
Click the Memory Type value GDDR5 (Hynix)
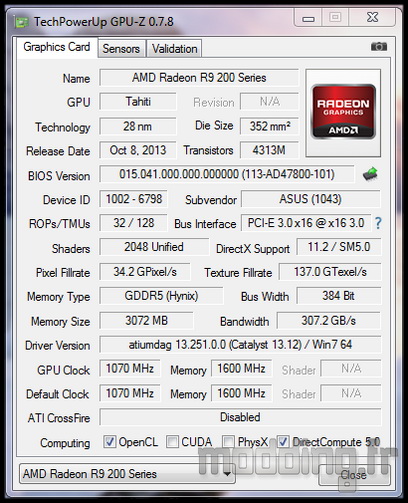click(x=161, y=296)
